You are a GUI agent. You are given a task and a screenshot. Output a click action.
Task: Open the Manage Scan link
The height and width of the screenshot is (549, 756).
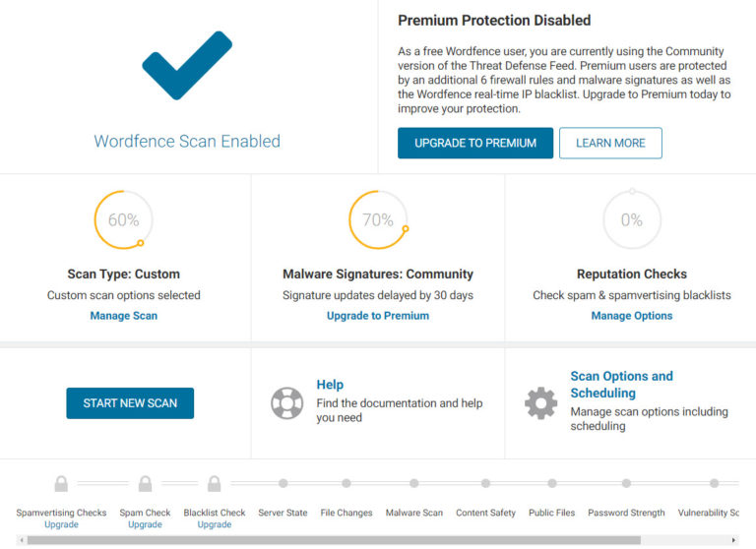(x=124, y=316)
